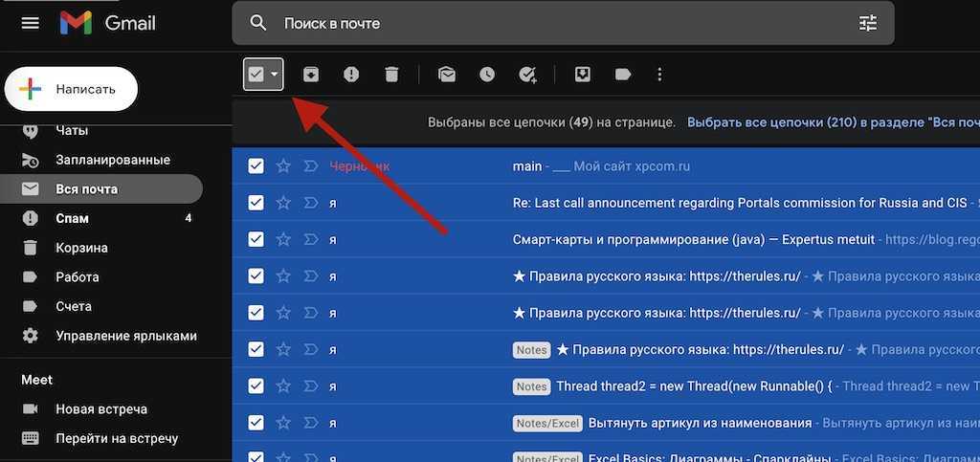Open the main hamburger menu

coord(31,23)
